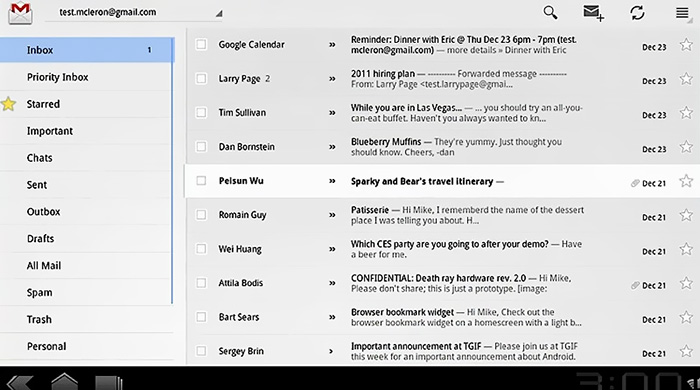This screenshot has width=700, height=390.
Task: Compose a new email with envelope-plus icon
Action: pyautogui.click(x=593, y=13)
